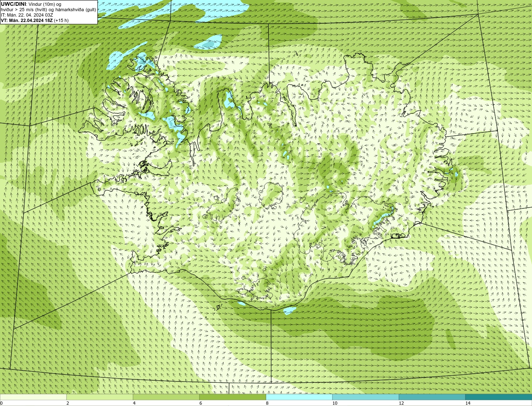This screenshot has width=532, height=406.
Task: Click the '8' scale label
Action: (267, 403)
